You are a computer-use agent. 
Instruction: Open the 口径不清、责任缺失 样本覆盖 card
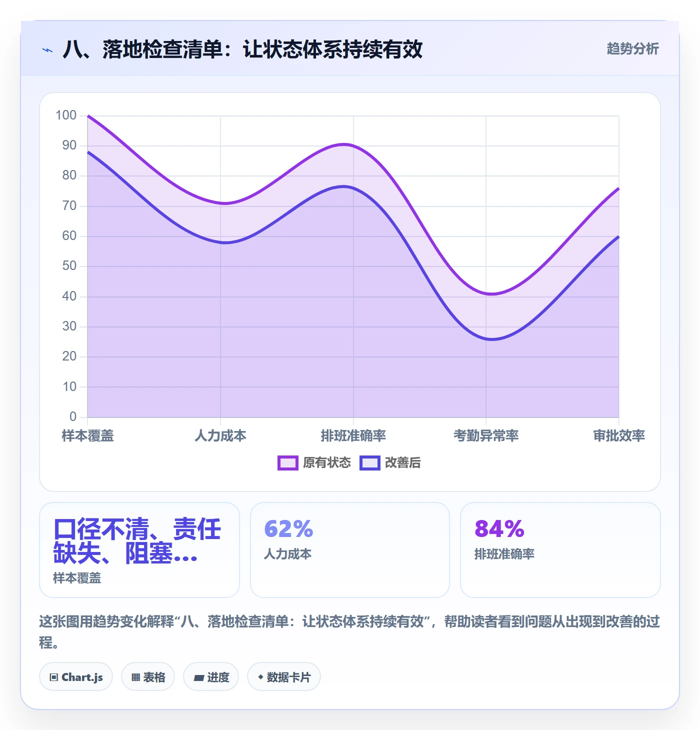139,550
